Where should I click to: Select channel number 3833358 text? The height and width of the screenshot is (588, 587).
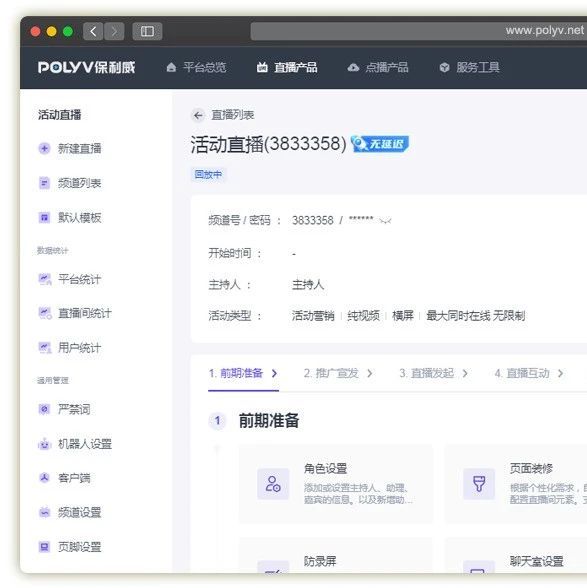click(x=312, y=220)
